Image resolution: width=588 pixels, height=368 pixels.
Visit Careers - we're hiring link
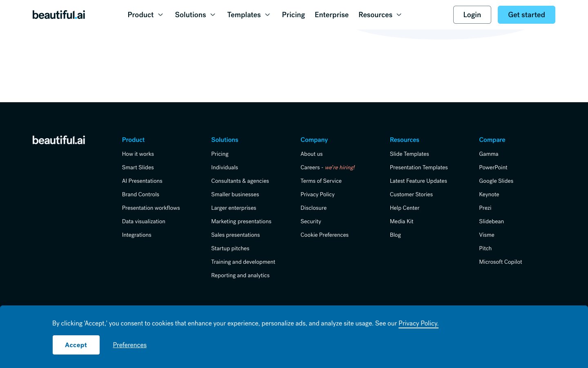[327, 167]
